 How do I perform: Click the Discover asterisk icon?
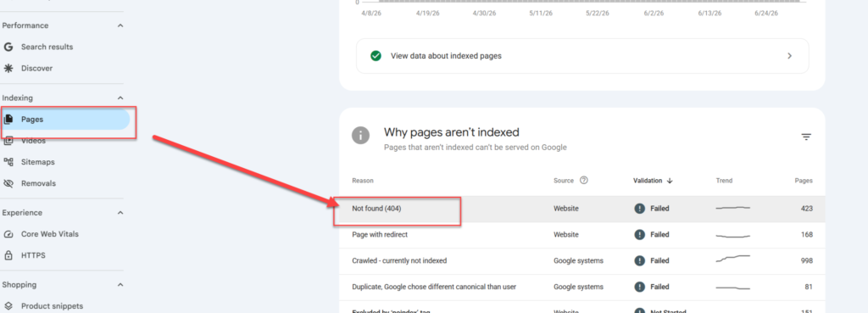pos(8,69)
